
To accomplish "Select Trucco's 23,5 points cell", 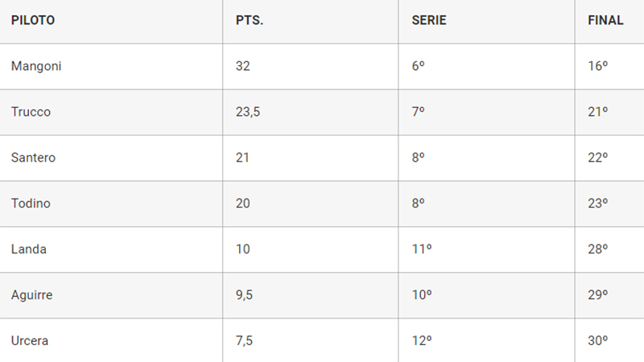I will pos(248,112).
